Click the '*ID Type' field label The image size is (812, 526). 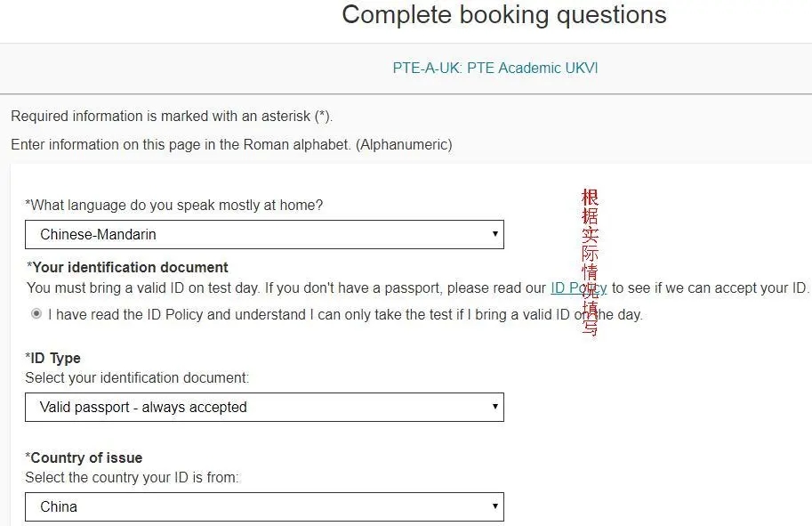[x=52, y=358]
